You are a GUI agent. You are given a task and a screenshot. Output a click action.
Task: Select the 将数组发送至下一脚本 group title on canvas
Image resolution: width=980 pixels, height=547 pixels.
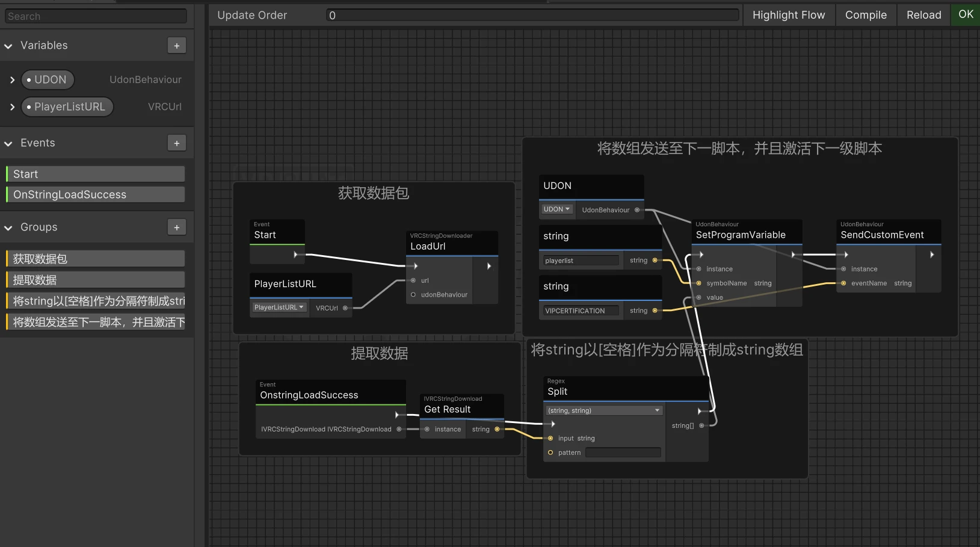(x=739, y=149)
